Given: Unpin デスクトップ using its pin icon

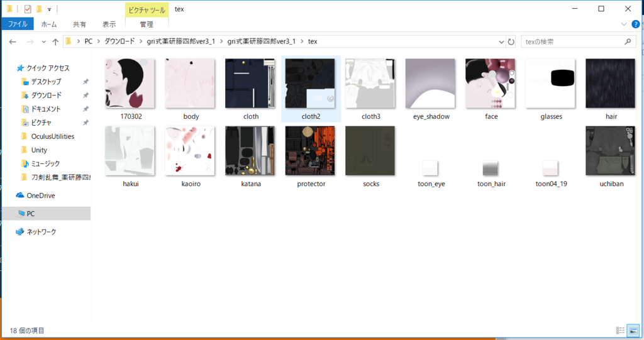Looking at the screenshot, I should point(86,82).
